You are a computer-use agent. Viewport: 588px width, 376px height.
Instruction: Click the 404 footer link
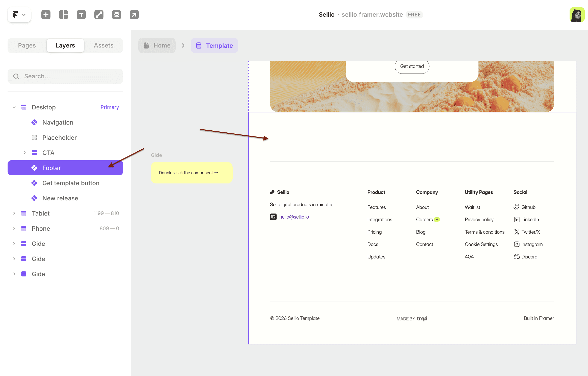click(x=469, y=257)
